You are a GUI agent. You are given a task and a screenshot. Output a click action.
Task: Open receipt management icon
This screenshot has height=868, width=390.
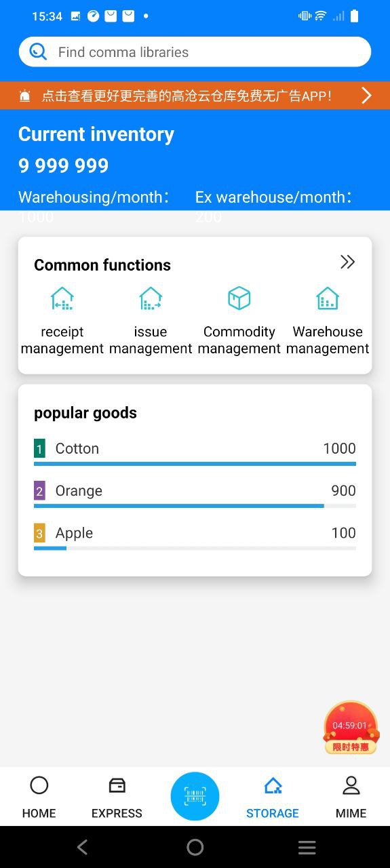coord(62,298)
